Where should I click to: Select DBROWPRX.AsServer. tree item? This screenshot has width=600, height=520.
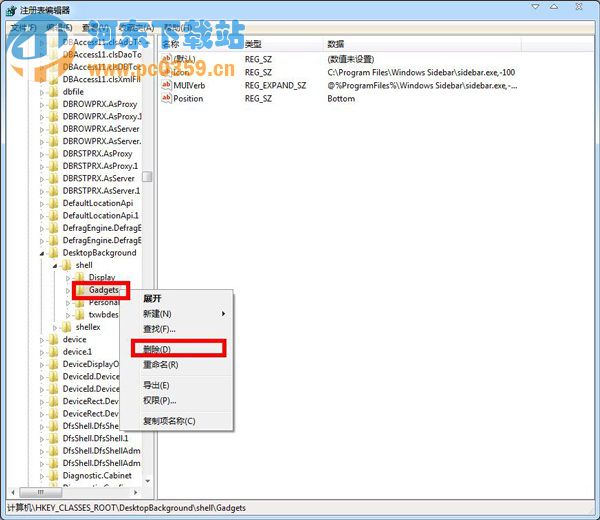pos(102,141)
